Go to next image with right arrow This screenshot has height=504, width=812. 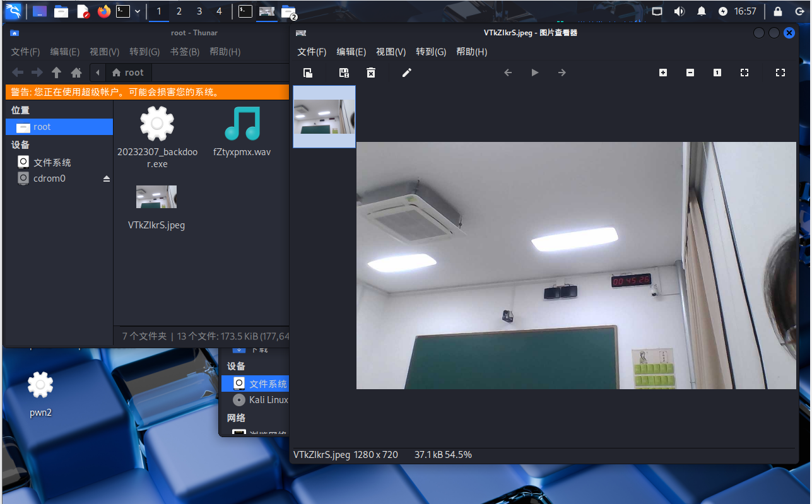[x=562, y=73]
